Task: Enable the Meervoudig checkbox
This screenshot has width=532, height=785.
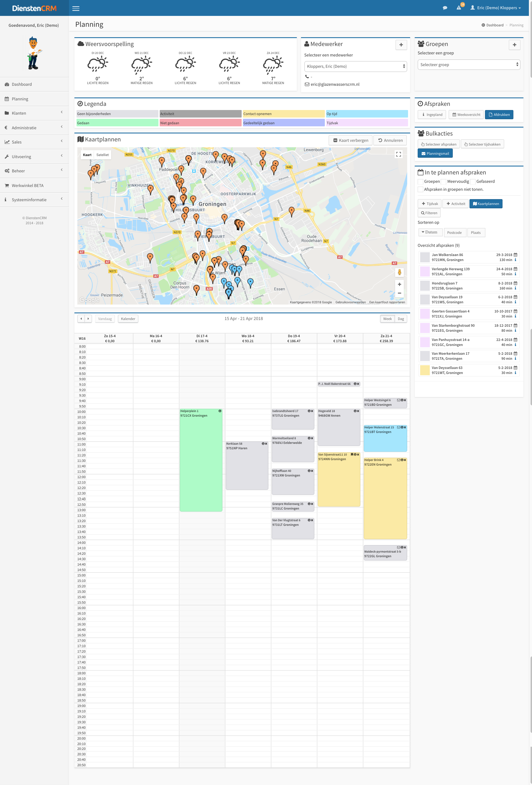Action: (x=444, y=182)
